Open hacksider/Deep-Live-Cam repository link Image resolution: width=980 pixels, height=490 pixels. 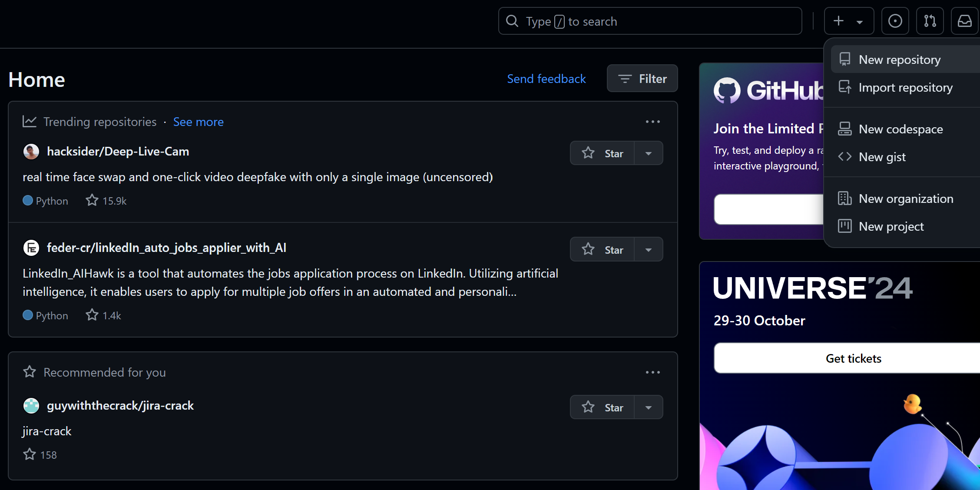(118, 151)
